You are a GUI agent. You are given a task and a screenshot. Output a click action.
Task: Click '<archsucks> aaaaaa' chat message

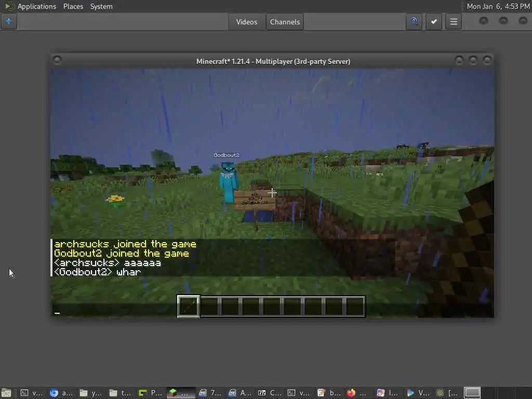108,262
